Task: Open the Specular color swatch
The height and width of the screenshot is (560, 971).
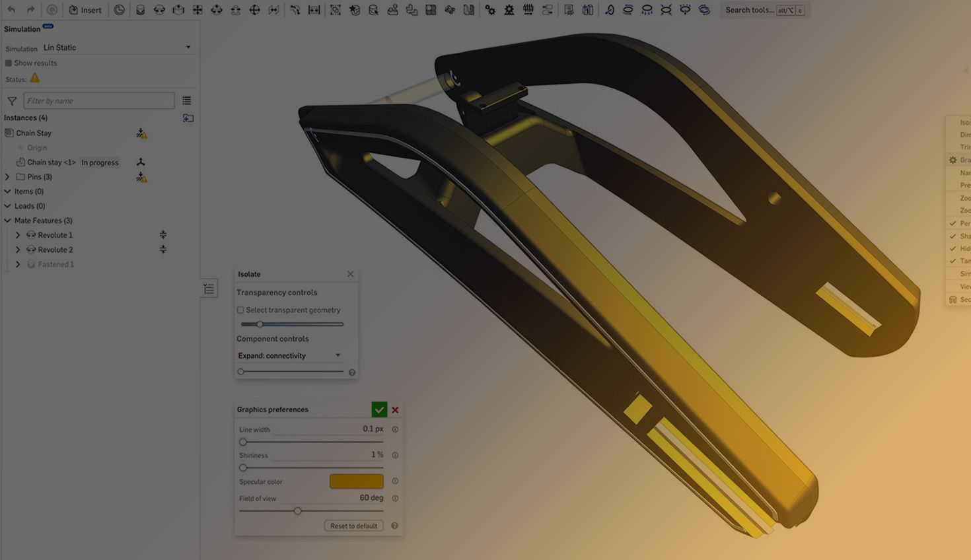Action: 356,481
